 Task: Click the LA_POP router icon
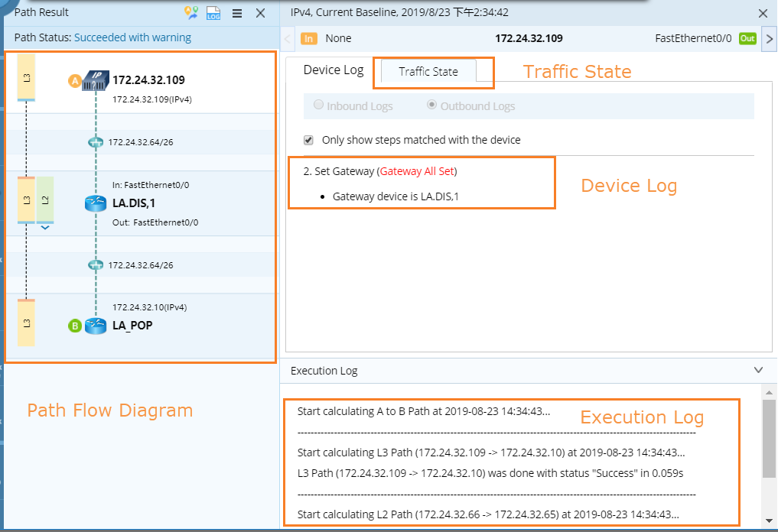(96, 326)
